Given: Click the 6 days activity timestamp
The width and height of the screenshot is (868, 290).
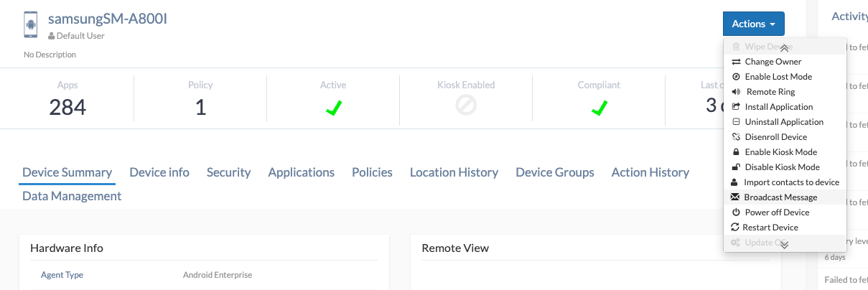Looking at the screenshot, I should tap(834, 257).
